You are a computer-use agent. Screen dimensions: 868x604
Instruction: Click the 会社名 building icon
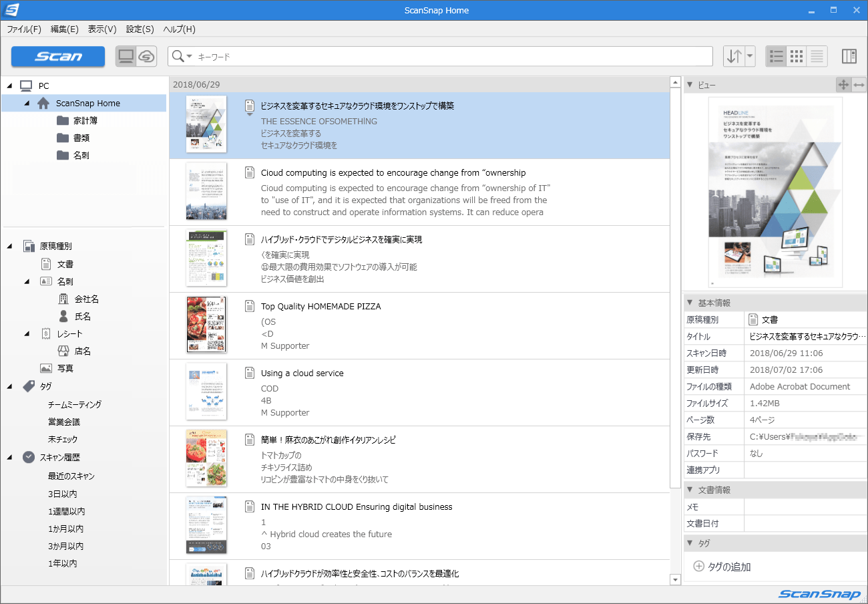63,299
